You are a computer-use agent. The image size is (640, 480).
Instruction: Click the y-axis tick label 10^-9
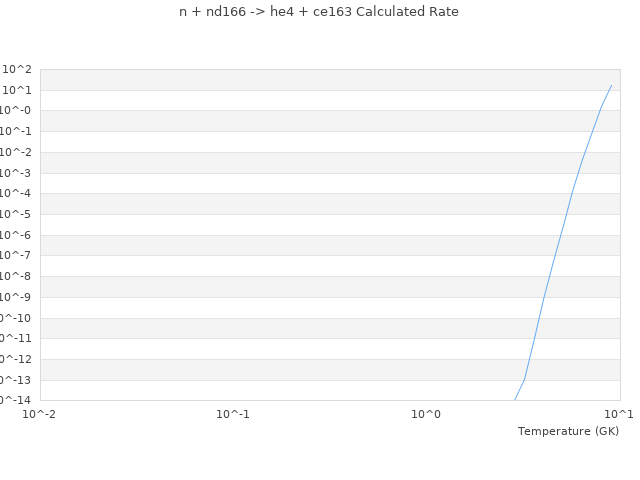pos(15,297)
